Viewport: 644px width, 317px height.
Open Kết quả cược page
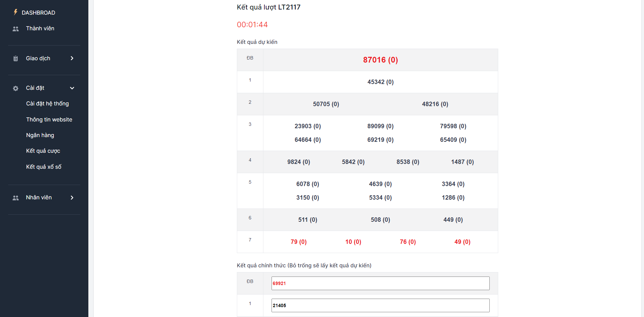coord(43,151)
